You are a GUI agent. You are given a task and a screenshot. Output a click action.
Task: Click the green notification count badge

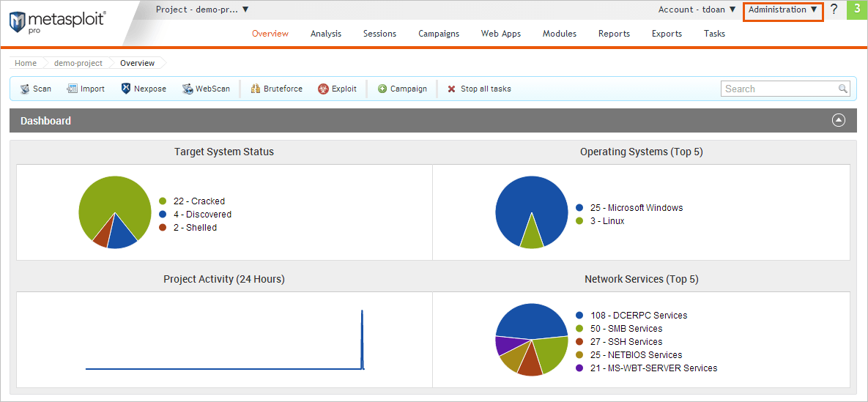click(x=857, y=10)
